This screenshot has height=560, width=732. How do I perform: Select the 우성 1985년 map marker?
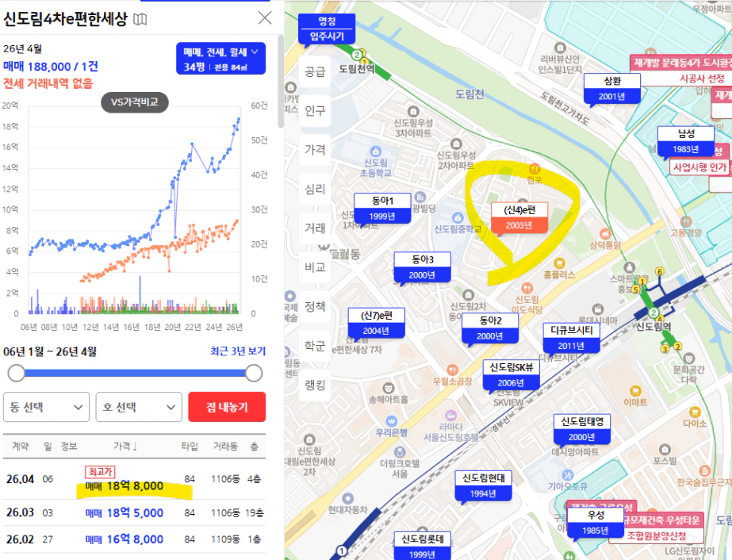coord(596,523)
